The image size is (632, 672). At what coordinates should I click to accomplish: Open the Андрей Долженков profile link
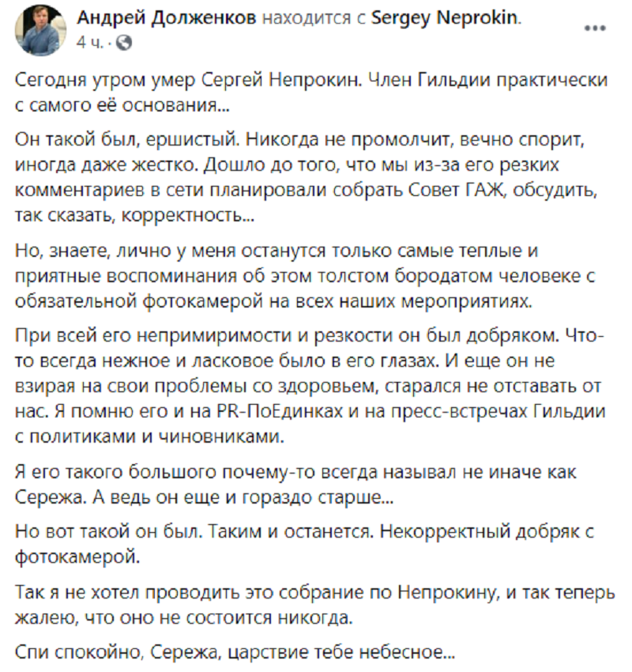167,18
